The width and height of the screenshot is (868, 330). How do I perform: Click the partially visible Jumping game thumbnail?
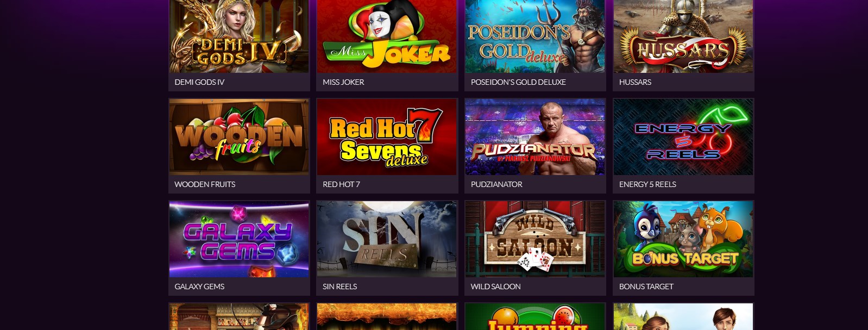coord(535,317)
